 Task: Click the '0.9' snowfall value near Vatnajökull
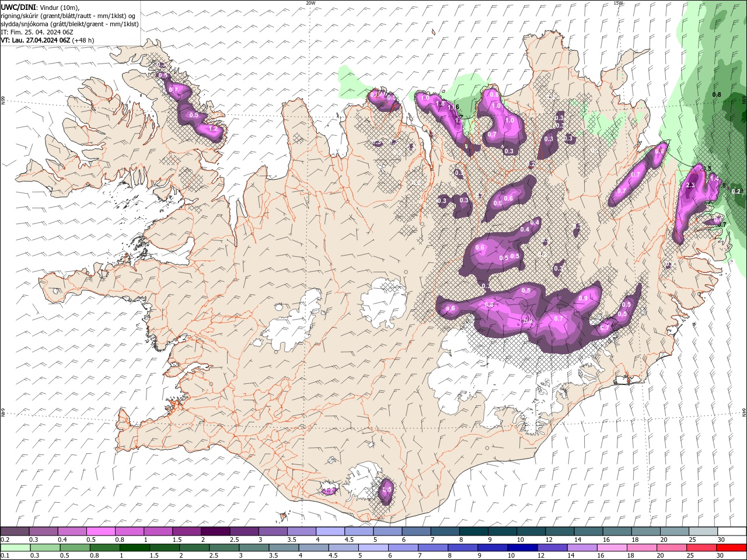click(x=583, y=299)
